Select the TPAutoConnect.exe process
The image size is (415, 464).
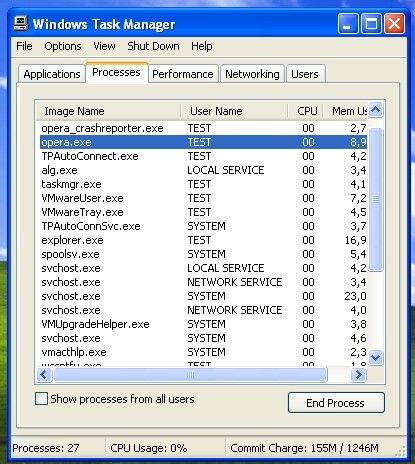(x=202, y=156)
